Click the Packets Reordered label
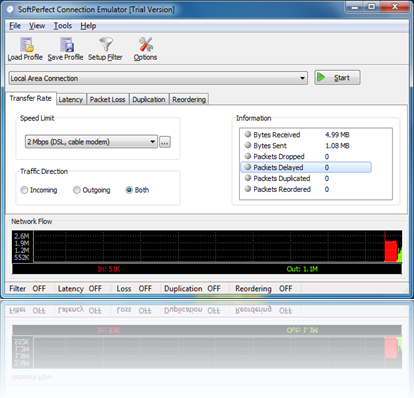 point(282,189)
